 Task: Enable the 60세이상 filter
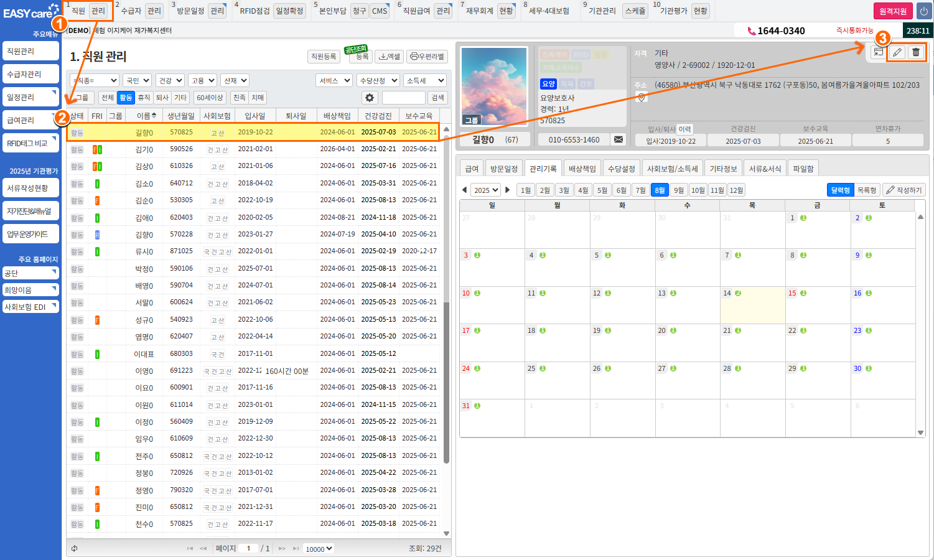pos(210,98)
